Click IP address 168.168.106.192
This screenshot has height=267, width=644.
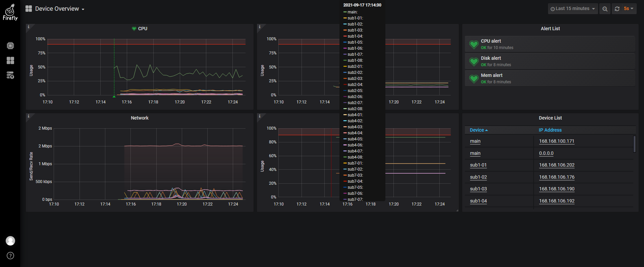tap(556, 201)
